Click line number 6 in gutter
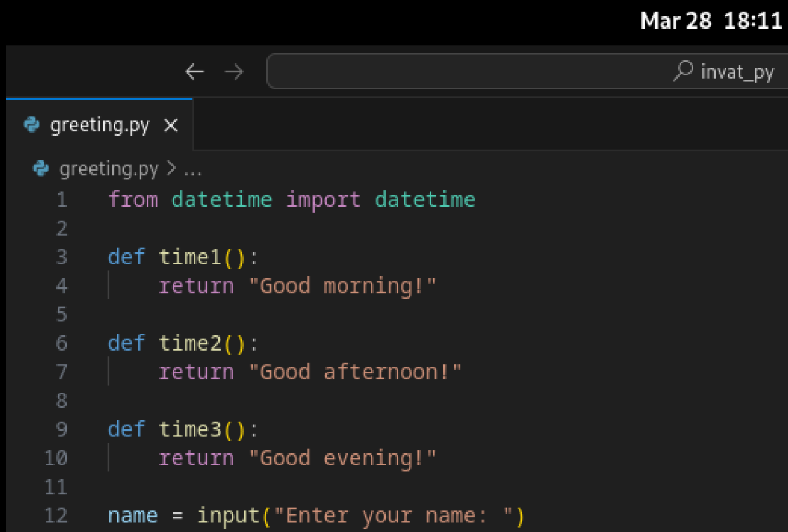The image size is (788, 532). [x=62, y=343]
